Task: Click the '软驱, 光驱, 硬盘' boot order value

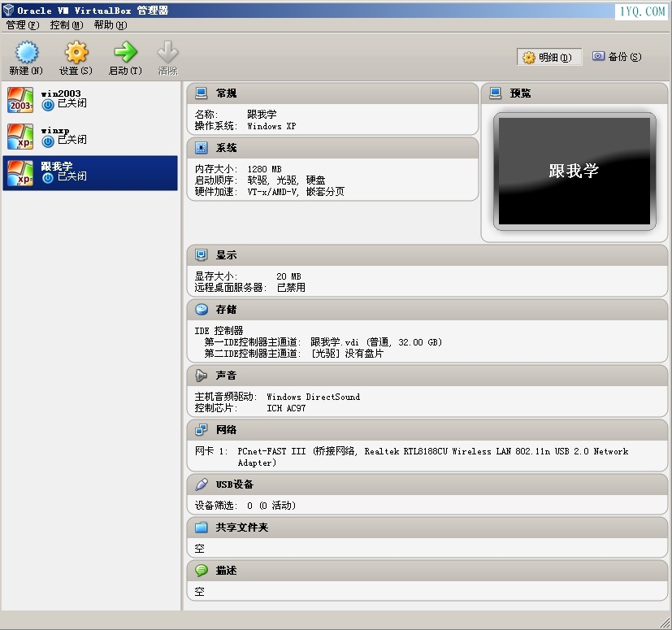Action: (286, 180)
